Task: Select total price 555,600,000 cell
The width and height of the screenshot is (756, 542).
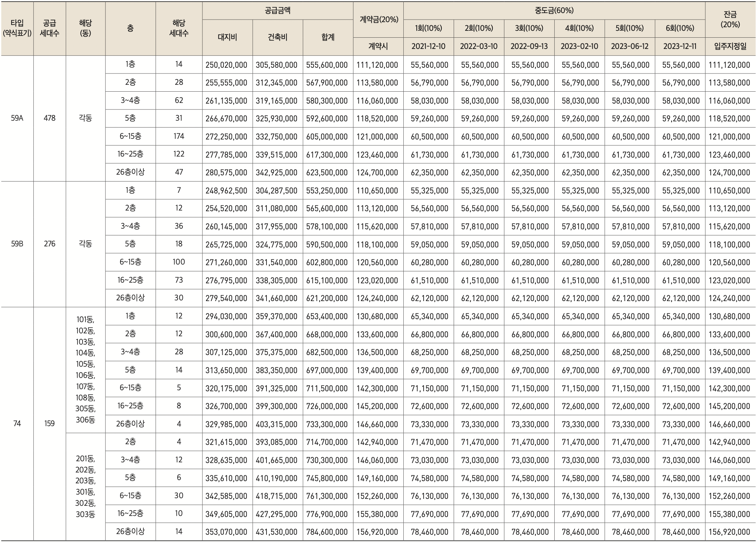Action: coord(327,65)
